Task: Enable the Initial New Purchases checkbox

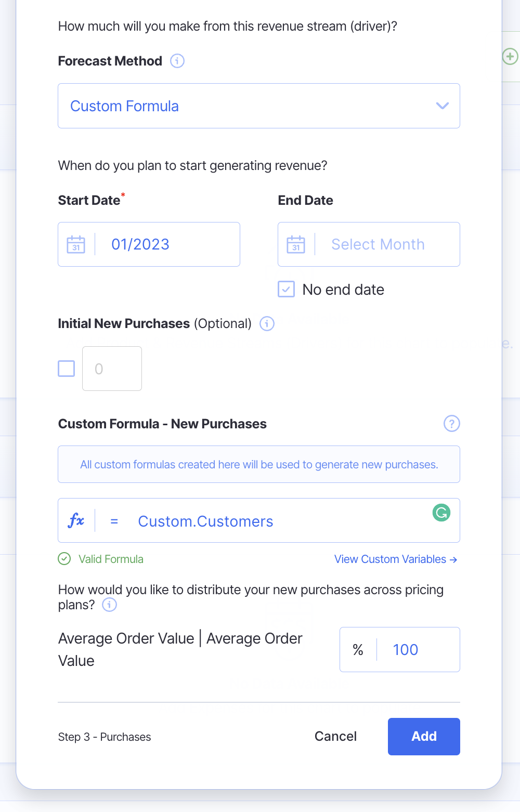Action: point(67,369)
